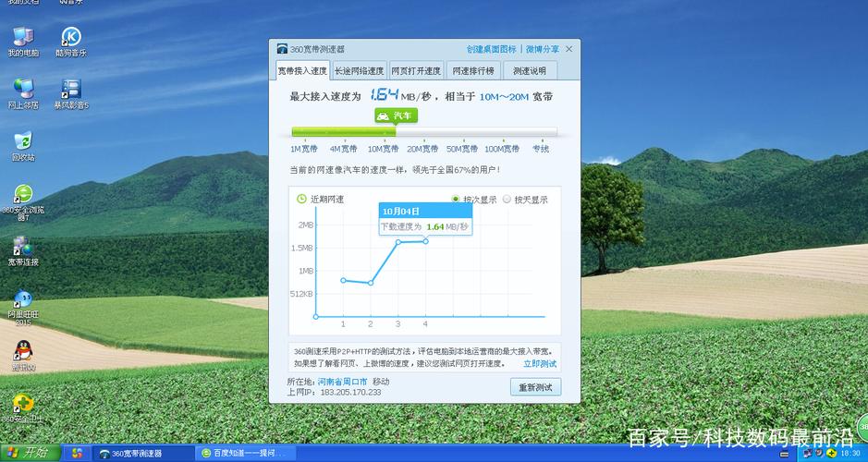Click the green bandwidth progress bar

tap(344, 132)
